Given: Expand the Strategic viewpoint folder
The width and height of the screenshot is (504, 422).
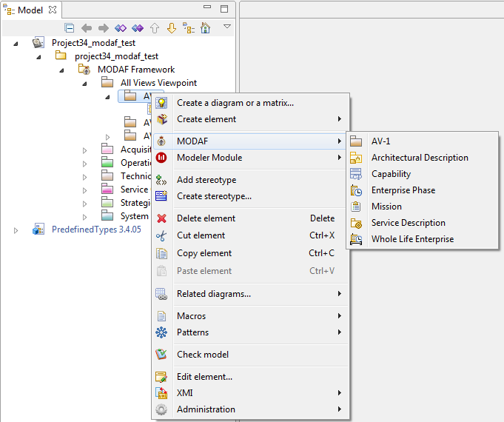Looking at the screenshot, I should pyautogui.click(x=84, y=204).
